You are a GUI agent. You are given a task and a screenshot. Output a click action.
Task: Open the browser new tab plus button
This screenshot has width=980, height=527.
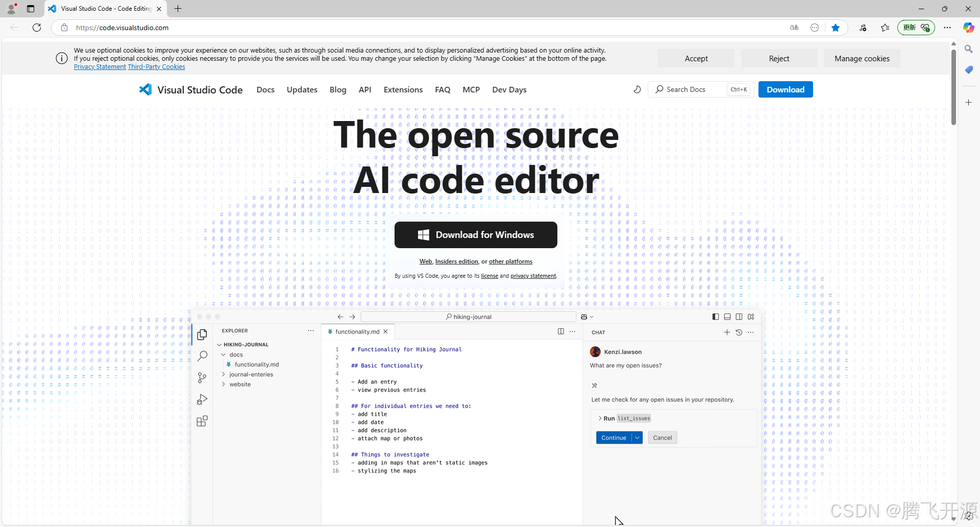coord(178,9)
